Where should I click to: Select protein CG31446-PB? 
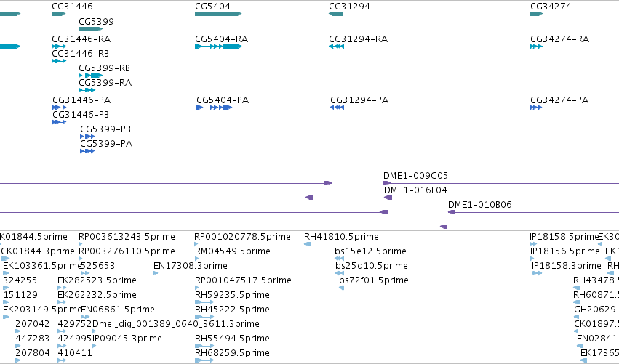[x=81, y=115]
